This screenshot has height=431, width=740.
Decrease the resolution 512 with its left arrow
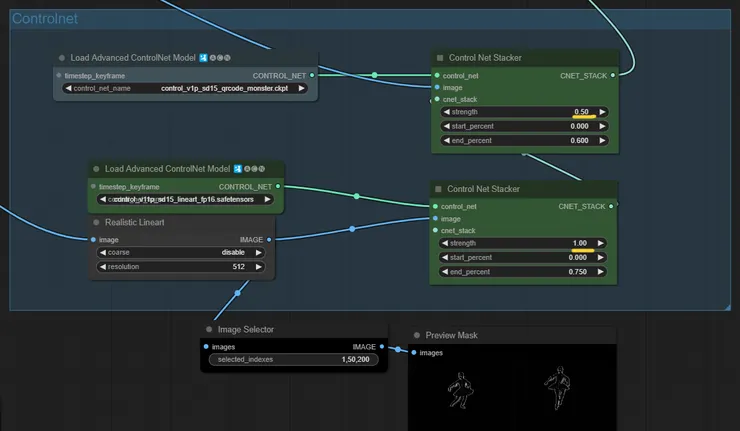point(103,267)
